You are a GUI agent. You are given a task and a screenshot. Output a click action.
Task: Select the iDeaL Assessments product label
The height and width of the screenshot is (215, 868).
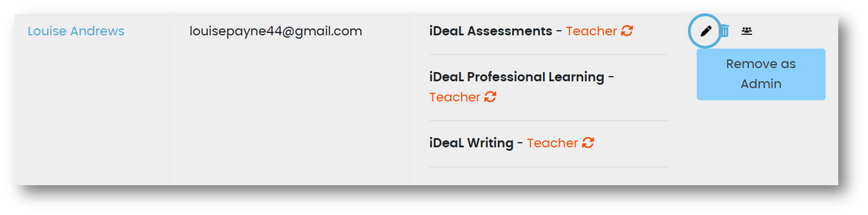pyautogui.click(x=490, y=31)
